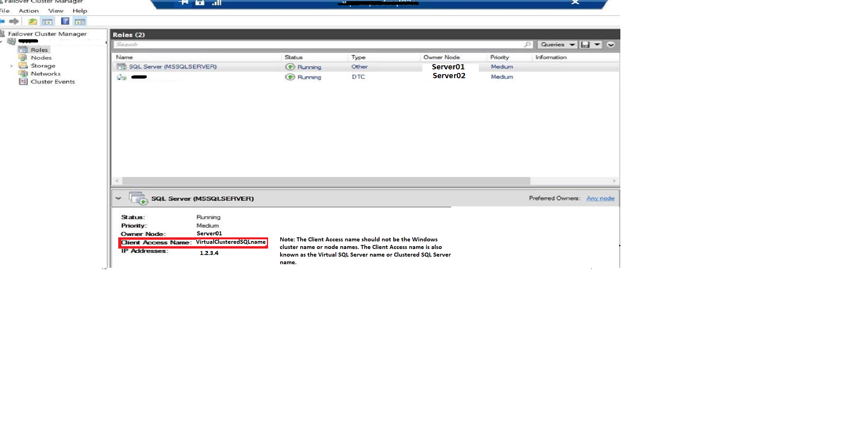Image resolution: width=868 pixels, height=433 pixels.
Task: Select the SQL Server (MSSQLSERVER) role row
Action: 173,67
